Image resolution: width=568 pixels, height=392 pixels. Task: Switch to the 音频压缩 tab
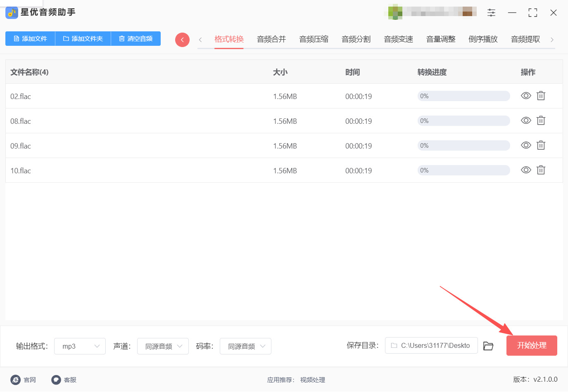pyautogui.click(x=314, y=39)
